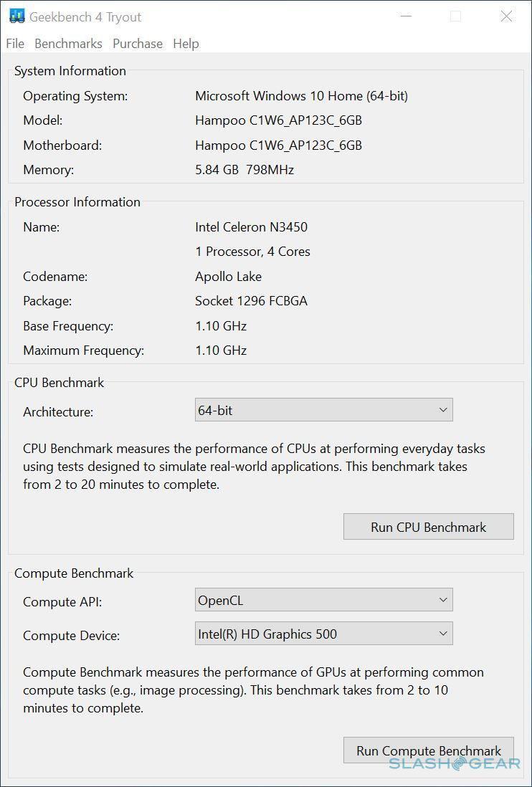Expand the Compute API dropdown showing OpenCL
The image size is (532, 787).
click(x=323, y=601)
